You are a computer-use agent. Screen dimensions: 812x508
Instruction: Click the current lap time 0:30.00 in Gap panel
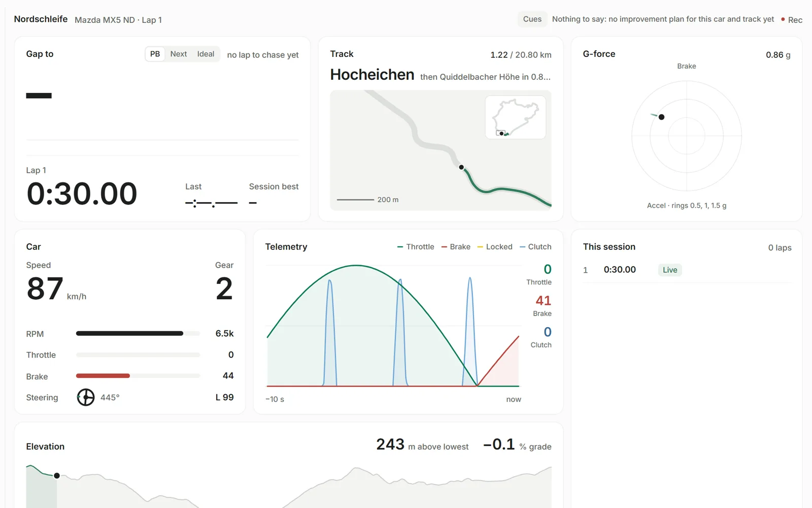(x=82, y=194)
